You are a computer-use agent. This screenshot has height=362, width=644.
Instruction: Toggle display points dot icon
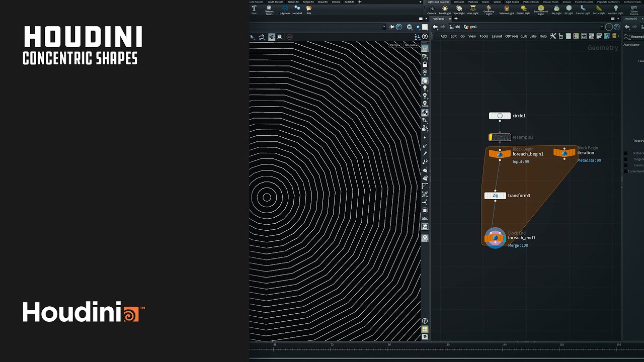click(425, 137)
